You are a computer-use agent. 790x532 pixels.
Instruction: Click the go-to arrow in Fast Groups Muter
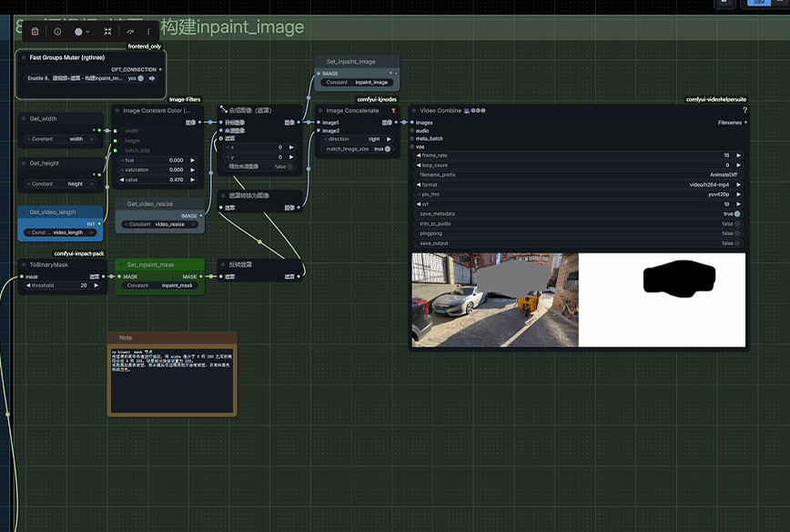[x=152, y=78]
